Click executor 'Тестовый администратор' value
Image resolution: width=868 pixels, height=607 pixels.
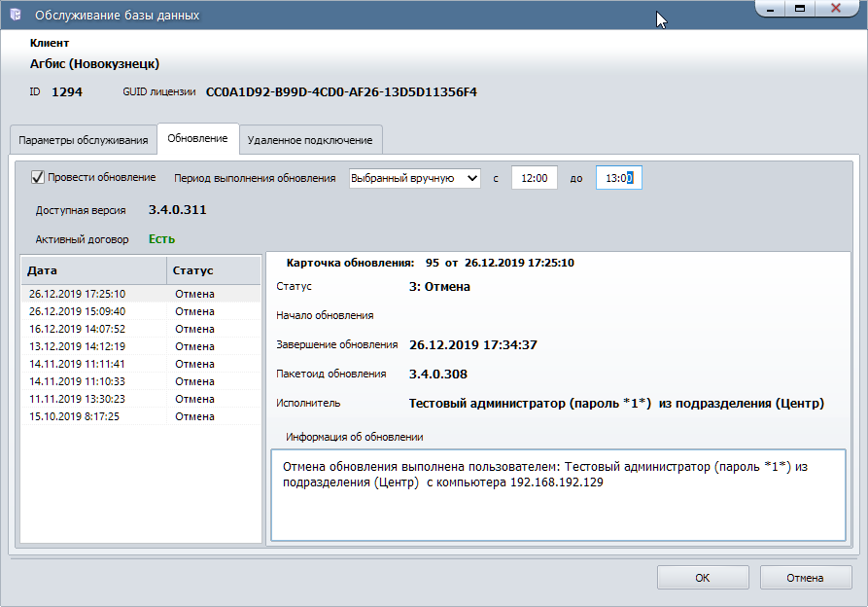point(616,403)
